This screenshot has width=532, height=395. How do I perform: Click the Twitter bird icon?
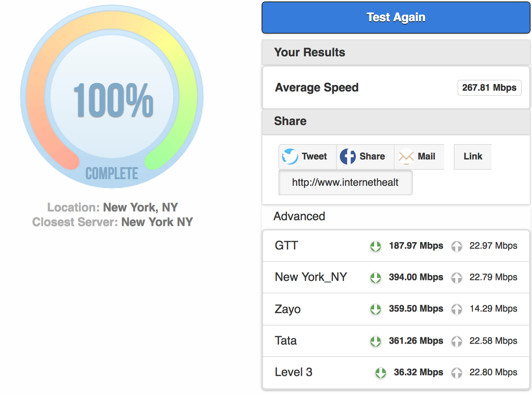point(290,157)
